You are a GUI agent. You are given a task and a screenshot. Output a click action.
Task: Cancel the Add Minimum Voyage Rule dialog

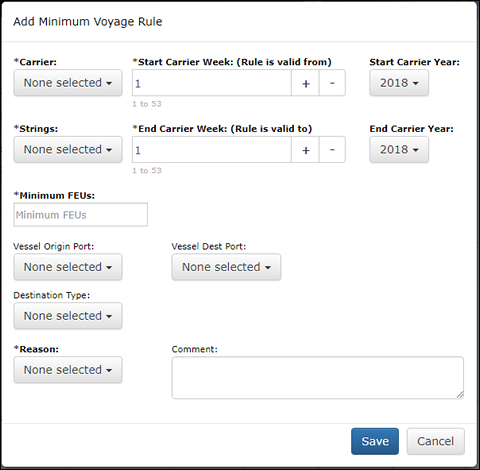click(435, 441)
